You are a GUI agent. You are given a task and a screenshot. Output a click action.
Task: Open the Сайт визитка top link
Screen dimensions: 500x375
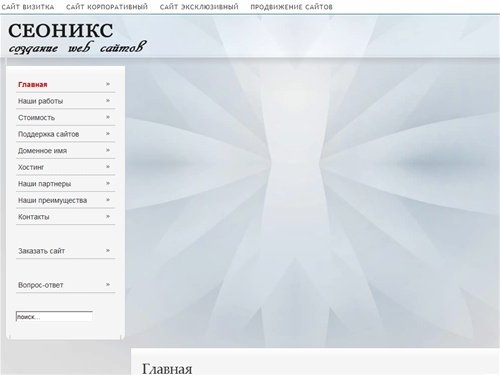pyautogui.click(x=28, y=7)
